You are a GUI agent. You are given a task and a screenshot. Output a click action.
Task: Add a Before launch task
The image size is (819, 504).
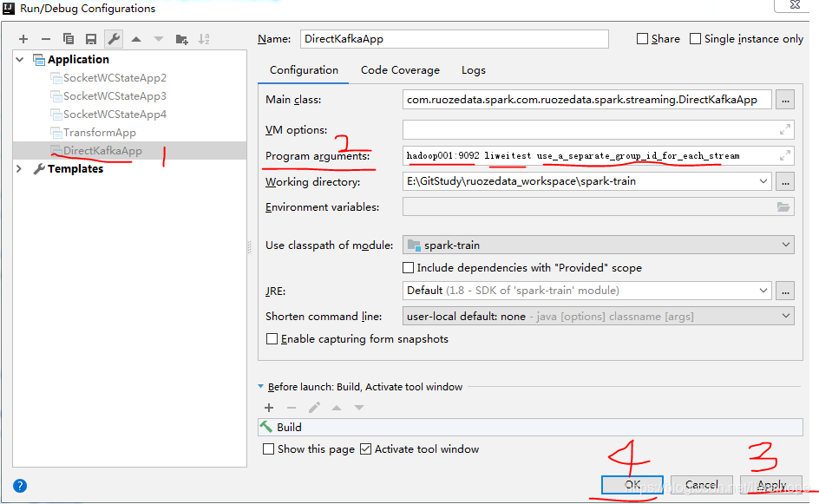pyautogui.click(x=269, y=408)
